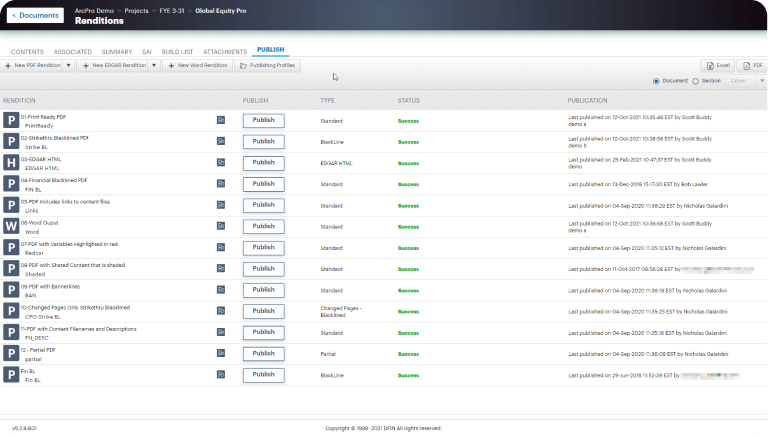Export table to PDF

pos(752,66)
